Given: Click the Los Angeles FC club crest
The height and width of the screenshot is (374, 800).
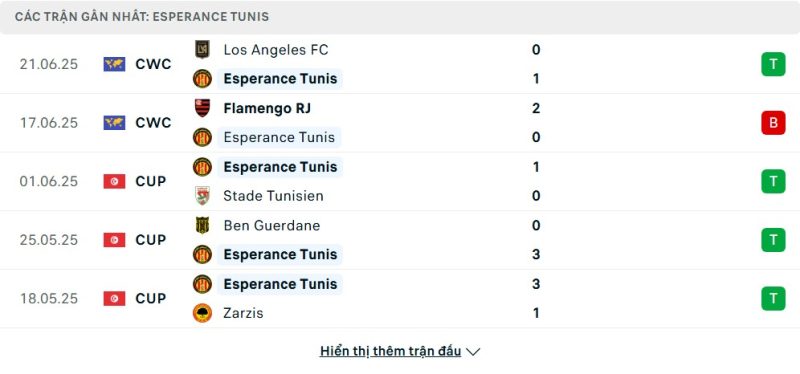Looking at the screenshot, I should click(x=202, y=49).
